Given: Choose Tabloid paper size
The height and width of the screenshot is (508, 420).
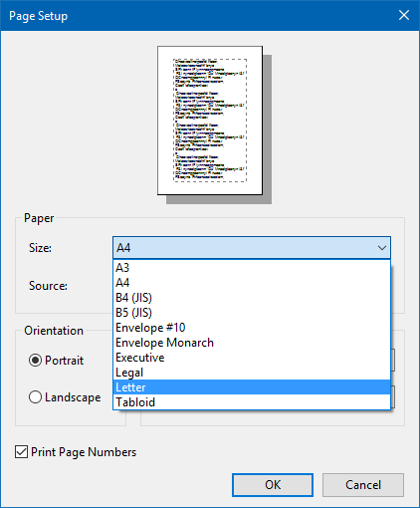Looking at the screenshot, I should [252, 402].
